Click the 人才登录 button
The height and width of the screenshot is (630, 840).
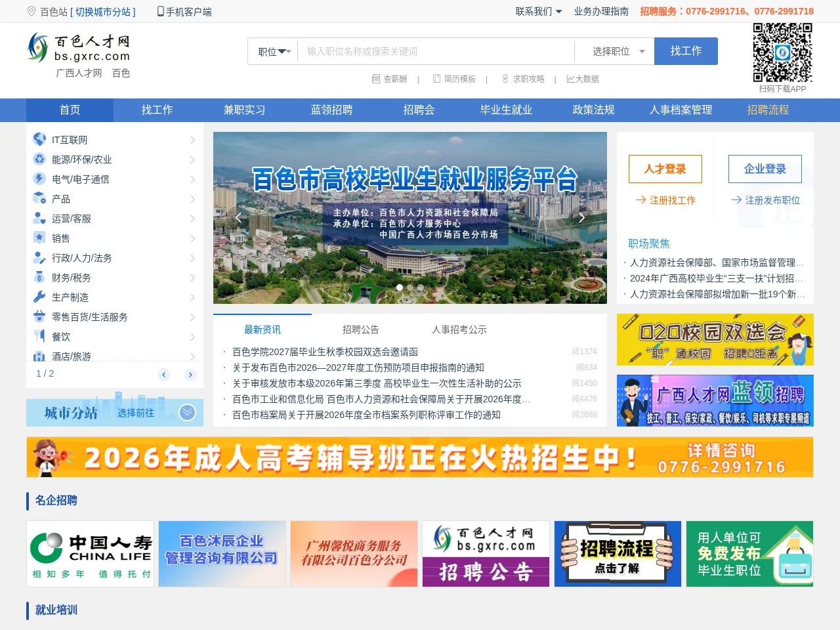(665, 169)
